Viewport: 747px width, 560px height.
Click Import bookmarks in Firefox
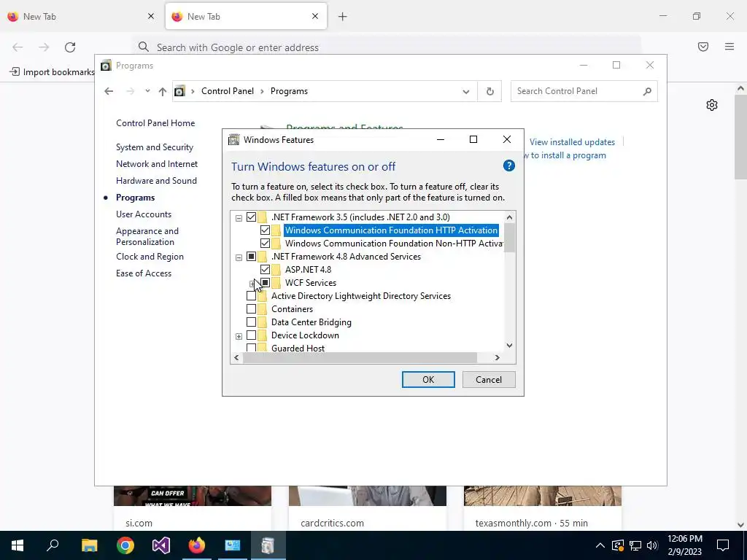point(53,72)
